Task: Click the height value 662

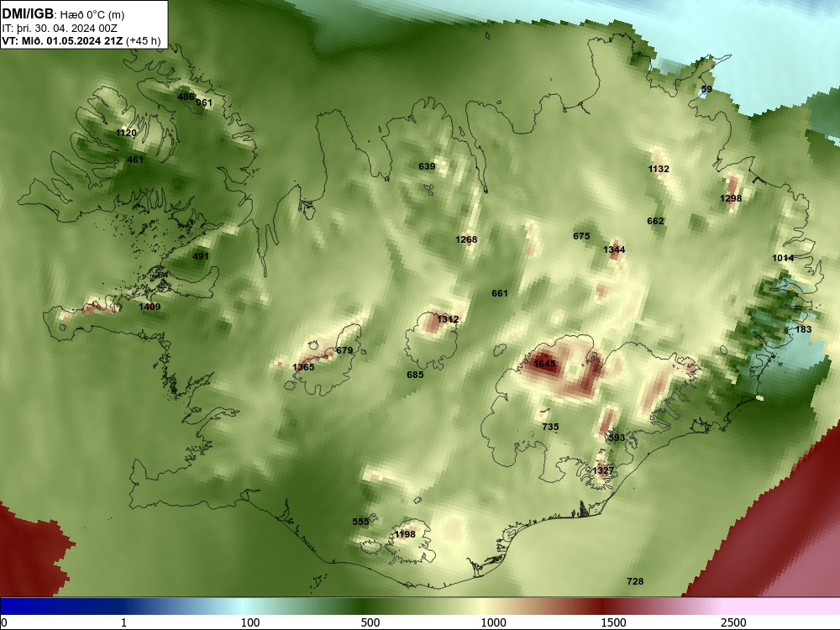Action: (655, 221)
